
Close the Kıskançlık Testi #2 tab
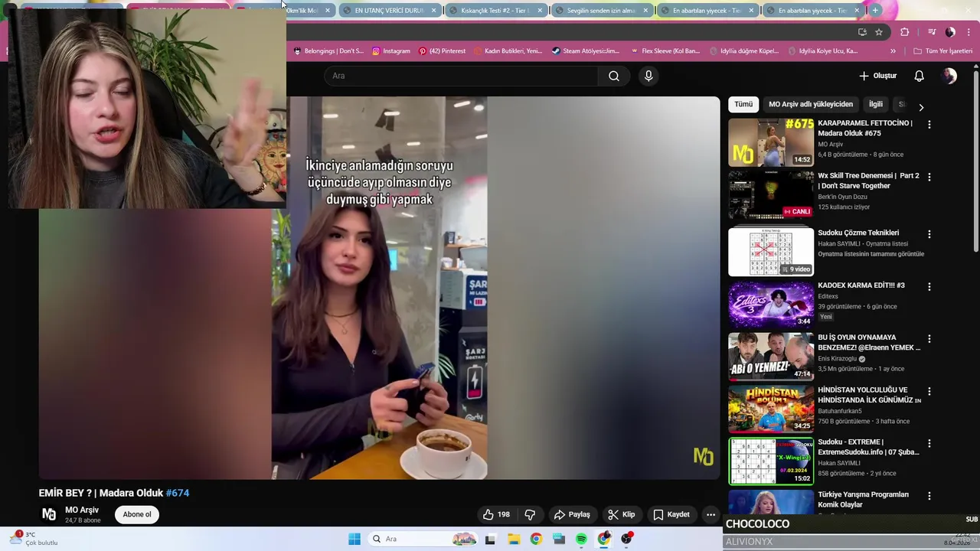pyautogui.click(x=540, y=11)
